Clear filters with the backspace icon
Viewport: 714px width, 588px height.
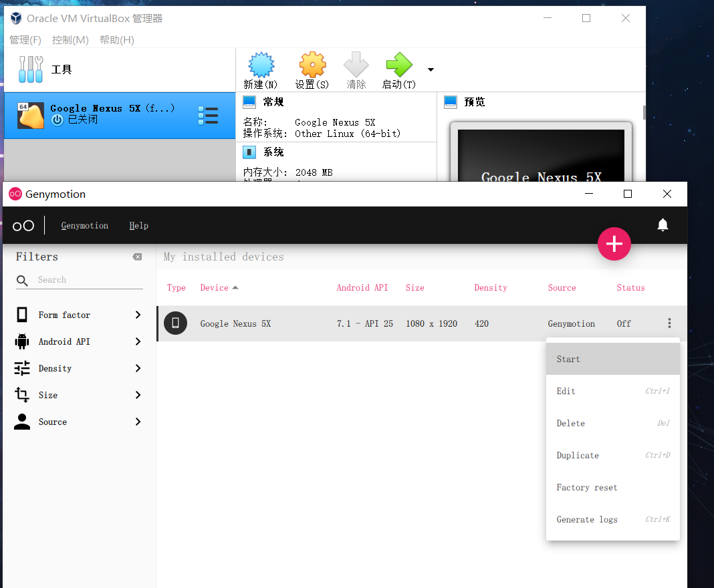137,257
